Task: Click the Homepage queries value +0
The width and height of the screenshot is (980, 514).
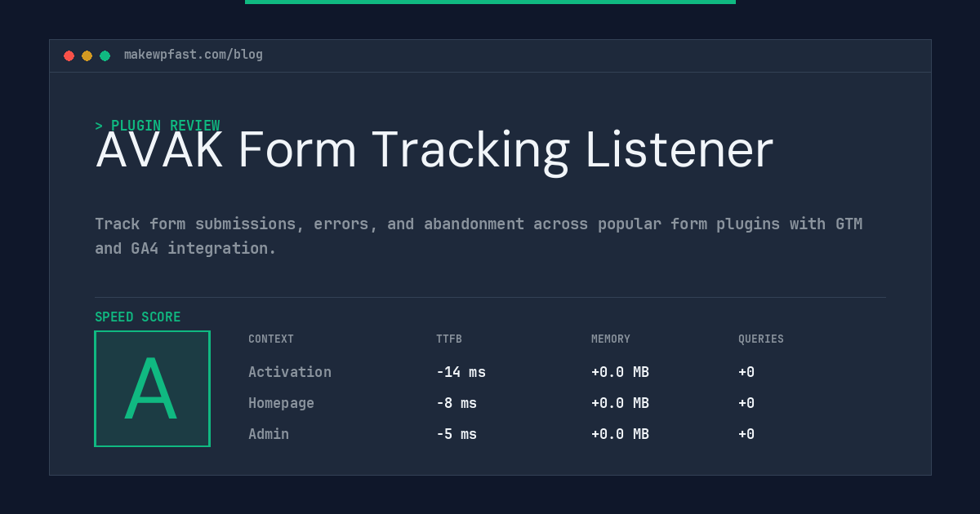Action: click(746, 403)
